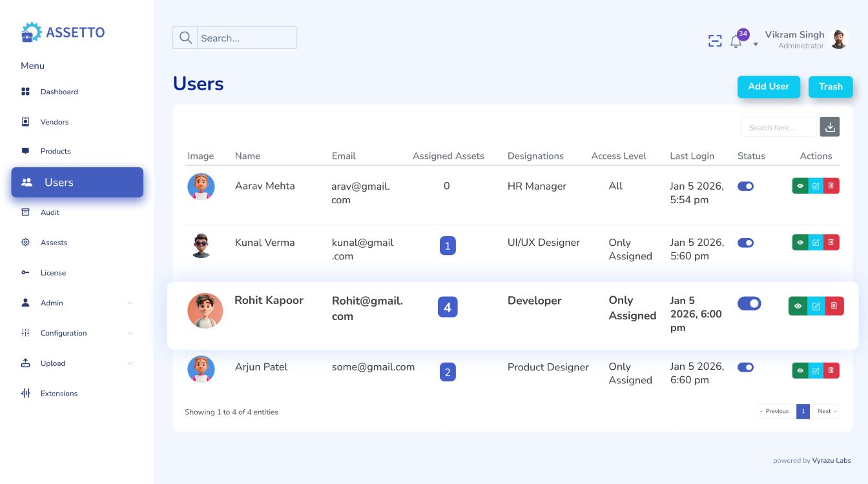Viewport: 868px width, 484px height.
Task: Go to Dashboard in sidebar
Action: click(x=59, y=92)
